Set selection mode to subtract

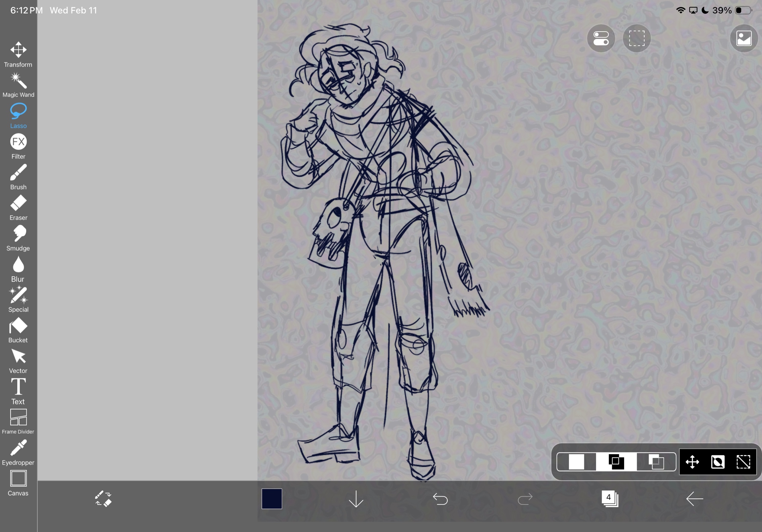click(x=656, y=462)
